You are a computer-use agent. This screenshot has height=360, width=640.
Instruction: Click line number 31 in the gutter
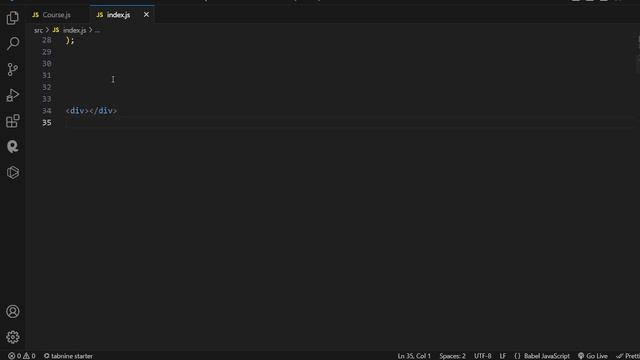(x=47, y=75)
